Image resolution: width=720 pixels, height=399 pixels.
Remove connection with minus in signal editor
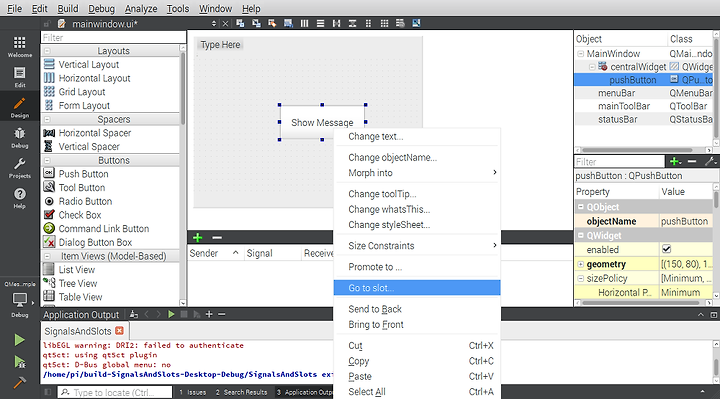(x=217, y=237)
